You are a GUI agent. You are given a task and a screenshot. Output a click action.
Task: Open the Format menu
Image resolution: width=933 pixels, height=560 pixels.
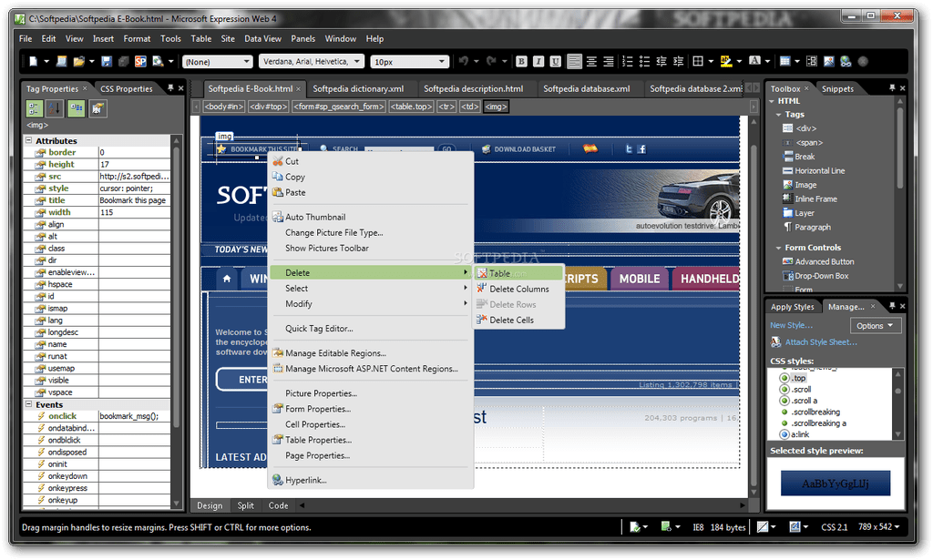(137, 38)
